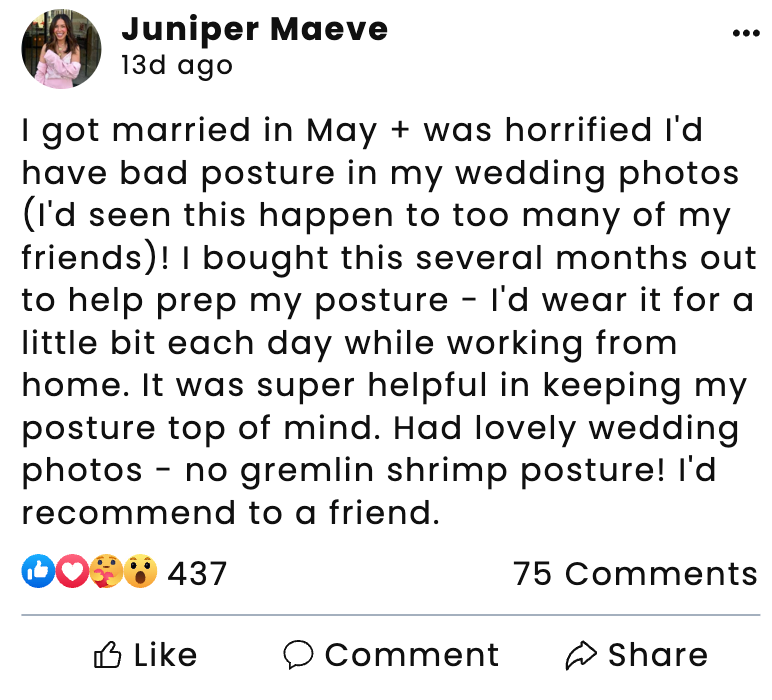
Task: Click the curved arrow Share icon
Action: tap(580, 656)
